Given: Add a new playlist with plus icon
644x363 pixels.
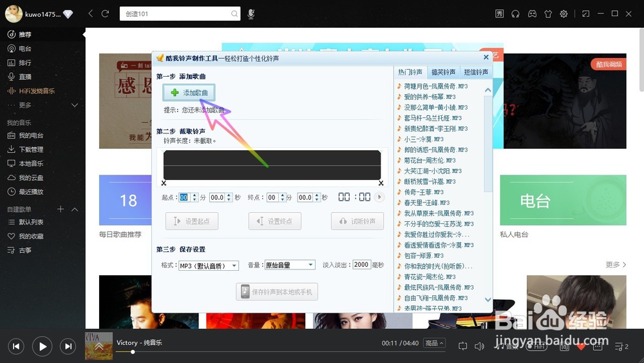Looking at the screenshot, I should point(61,209).
